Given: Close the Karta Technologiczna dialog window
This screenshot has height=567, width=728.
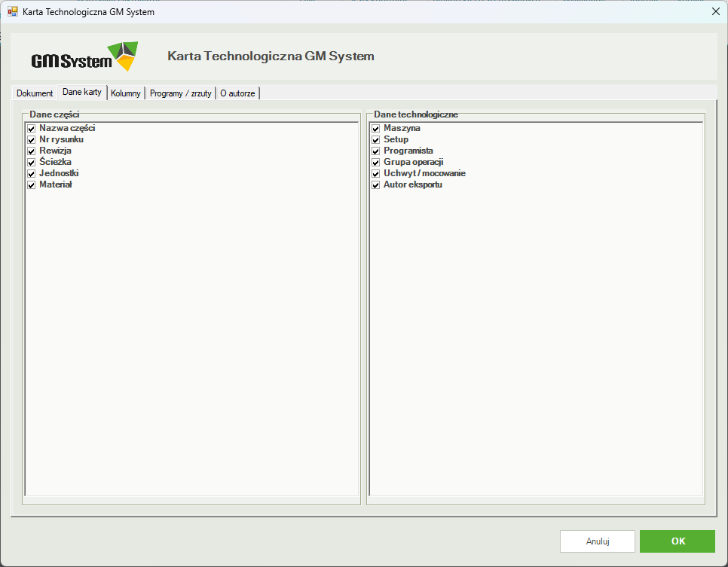Looking at the screenshot, I should click(715, 11).
